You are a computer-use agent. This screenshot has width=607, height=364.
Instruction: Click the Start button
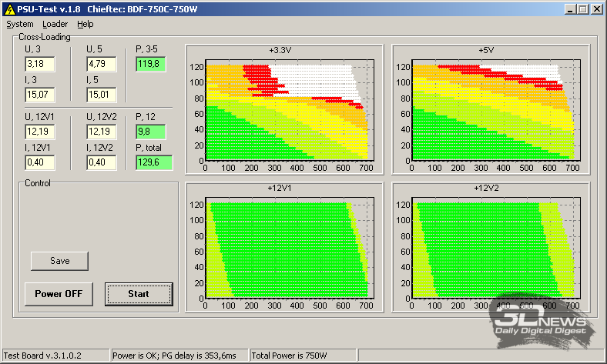point(139,294)
